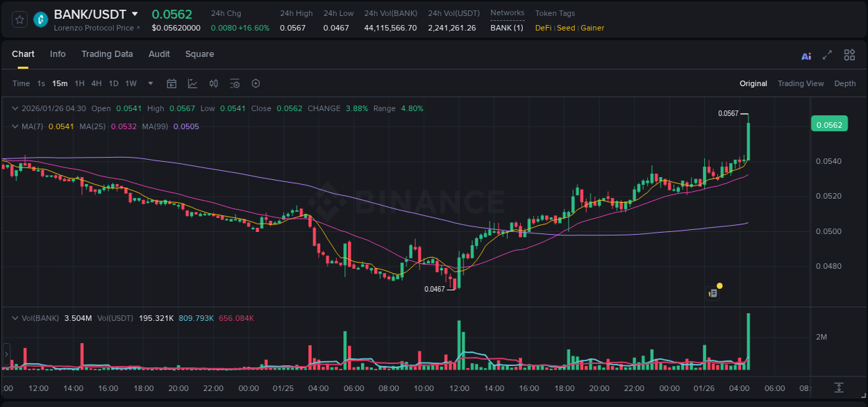Open the widgets layout icon
The image size is (868, 407).
[x=849, y=54]
